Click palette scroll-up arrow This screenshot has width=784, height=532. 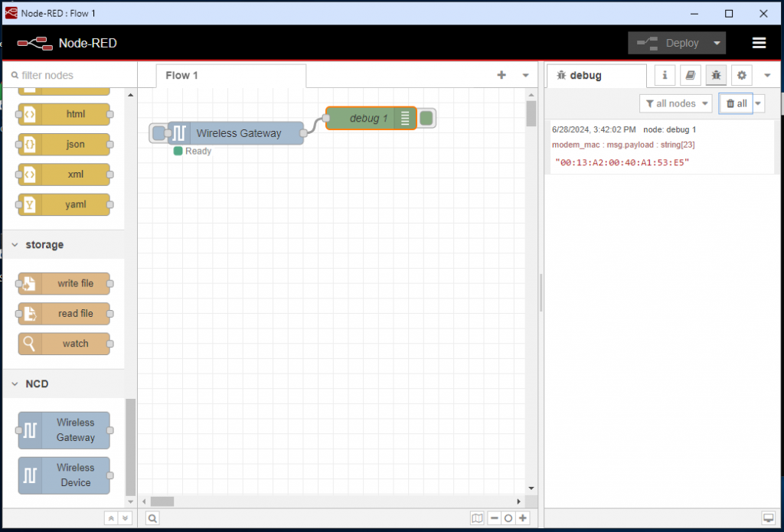click(130, 95)
